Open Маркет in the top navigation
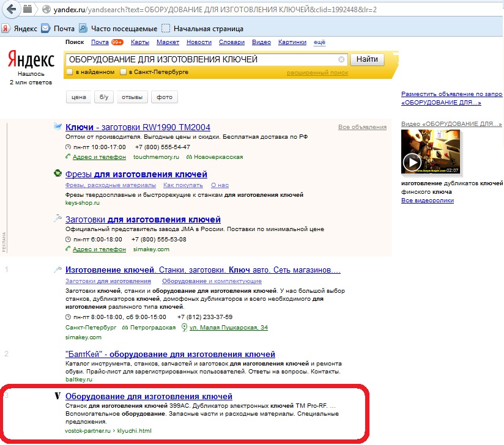Image resolution: width=504 pixels, height=445 pixels. point(168,42)
